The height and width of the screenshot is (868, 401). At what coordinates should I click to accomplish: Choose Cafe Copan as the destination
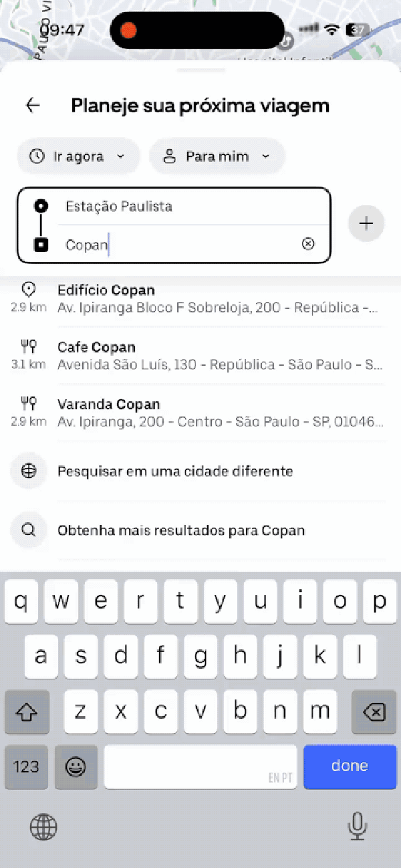[200, 355]
